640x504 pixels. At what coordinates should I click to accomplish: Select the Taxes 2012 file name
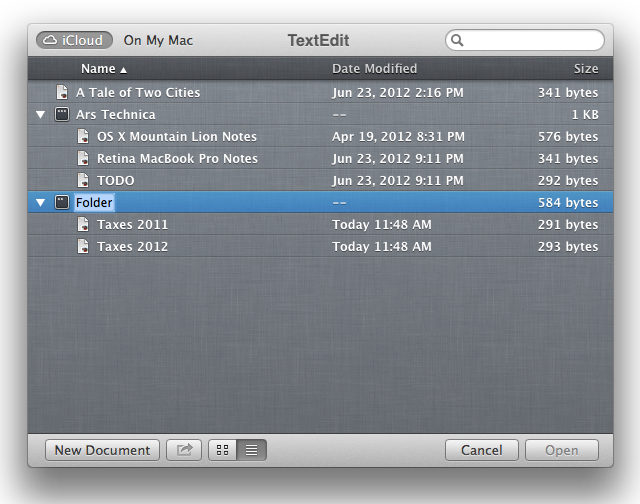[x=133, y=247]
